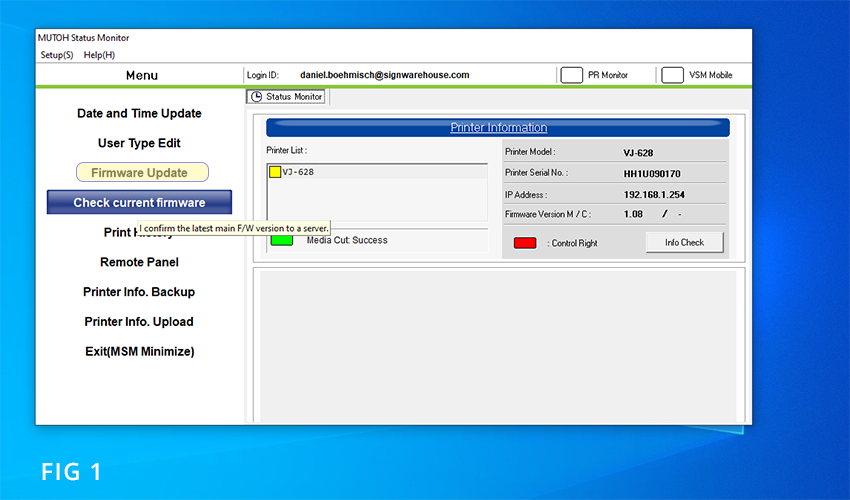This screenshot has width=850, height=500.
Task: Click the clock icon on Status Monitor tab
Action: coord(256,97)
